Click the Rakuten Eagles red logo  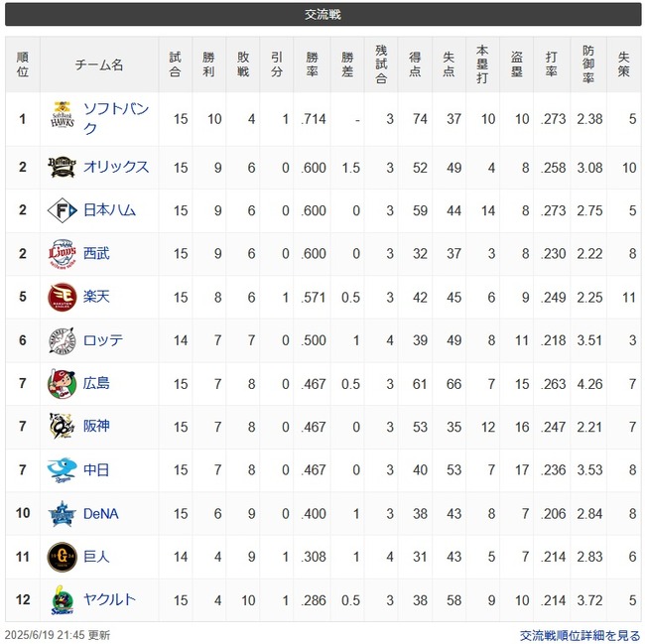pyautogui.click(x=63, y=297)
